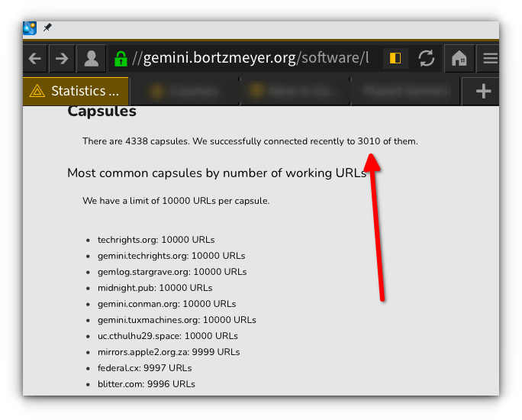Click the warning triangle icon on Statistics tab
The width and height of the screenshot is (522, 420).
pyautogui.click(x=37, y=91)
